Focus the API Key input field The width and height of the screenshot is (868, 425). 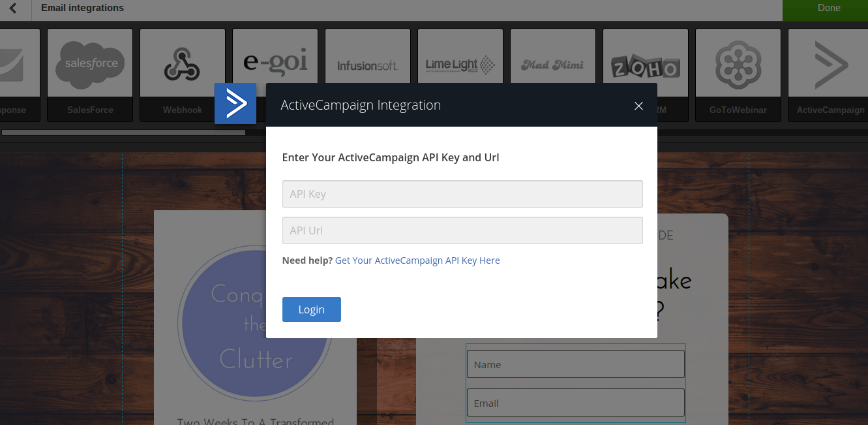click(x=462, y=194)
